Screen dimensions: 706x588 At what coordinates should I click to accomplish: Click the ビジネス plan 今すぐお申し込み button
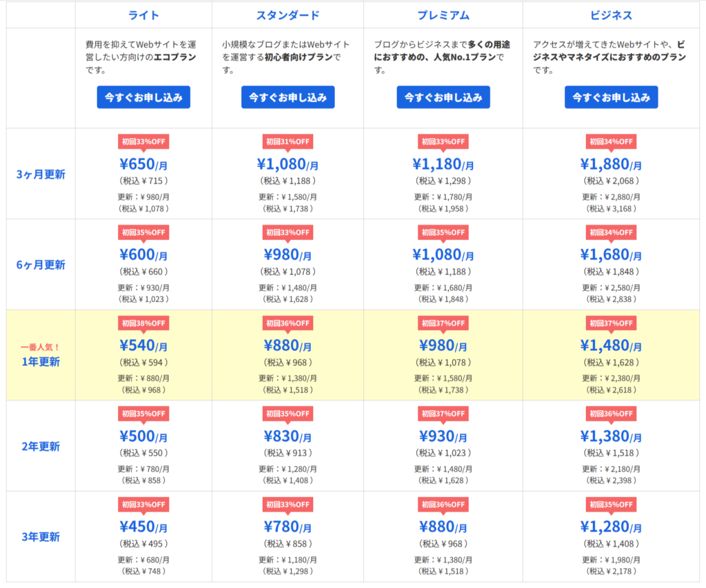tap(611, 97)
